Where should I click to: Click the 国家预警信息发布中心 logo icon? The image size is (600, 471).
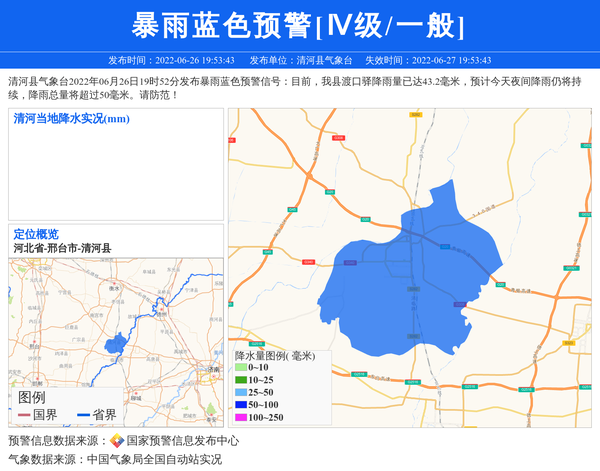(x=117, y=440)
